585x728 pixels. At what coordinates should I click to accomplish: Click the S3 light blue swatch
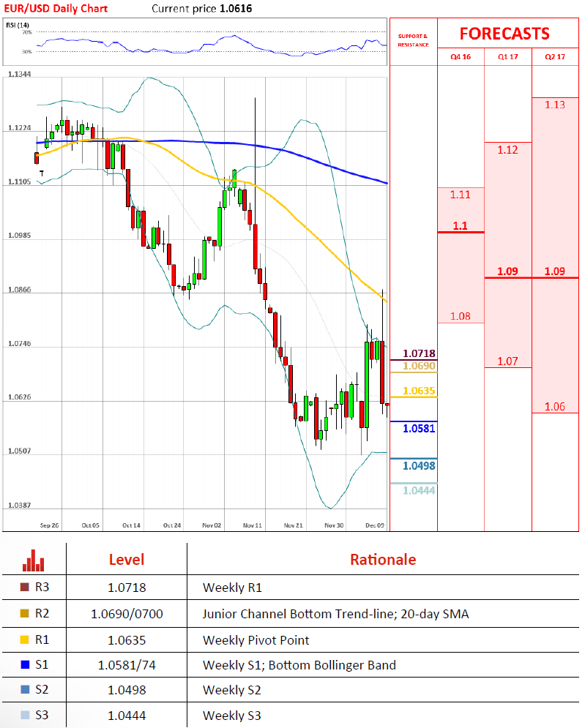pos(25,715)
